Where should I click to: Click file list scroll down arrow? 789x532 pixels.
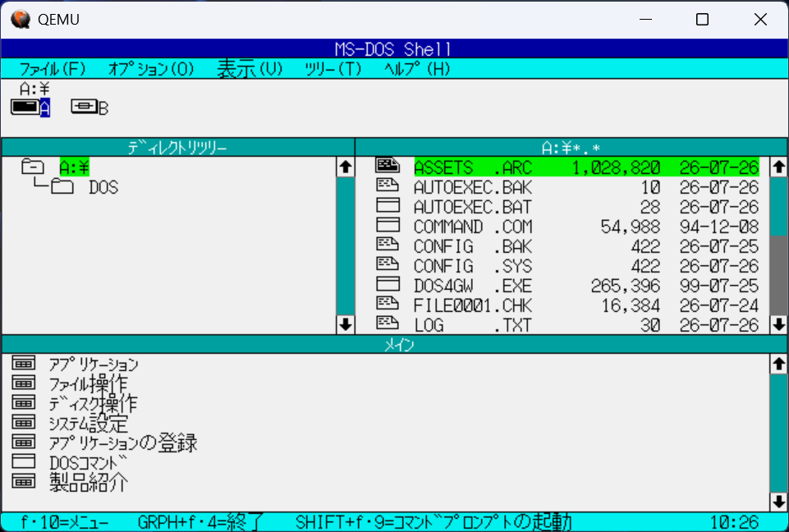pyautogui.click(x=778, y=324)
